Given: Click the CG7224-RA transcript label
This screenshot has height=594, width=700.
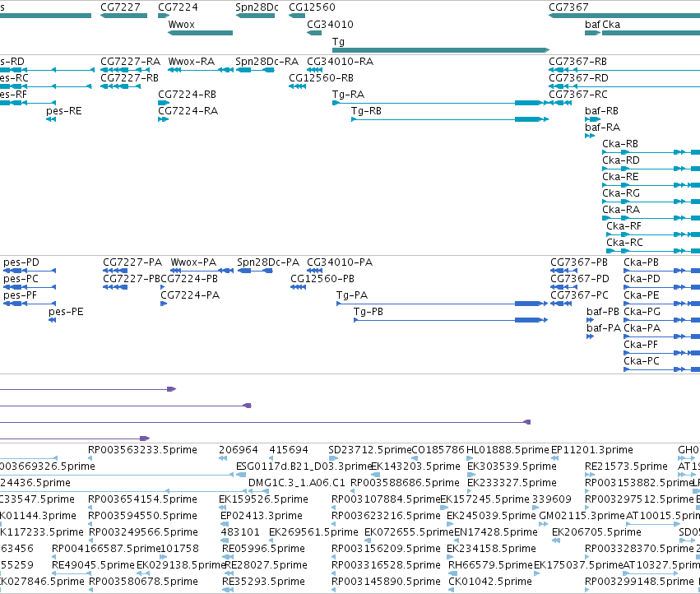Looking at the screenshot, I should 188,111.
